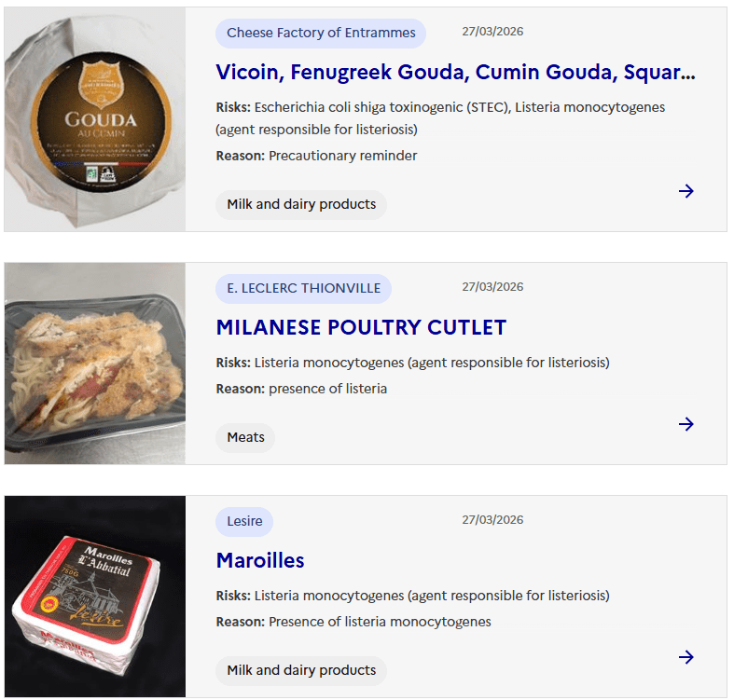Click the arrow icon on the Gouda recall card
Screen dimensions: 734x700
pos(686,191)
